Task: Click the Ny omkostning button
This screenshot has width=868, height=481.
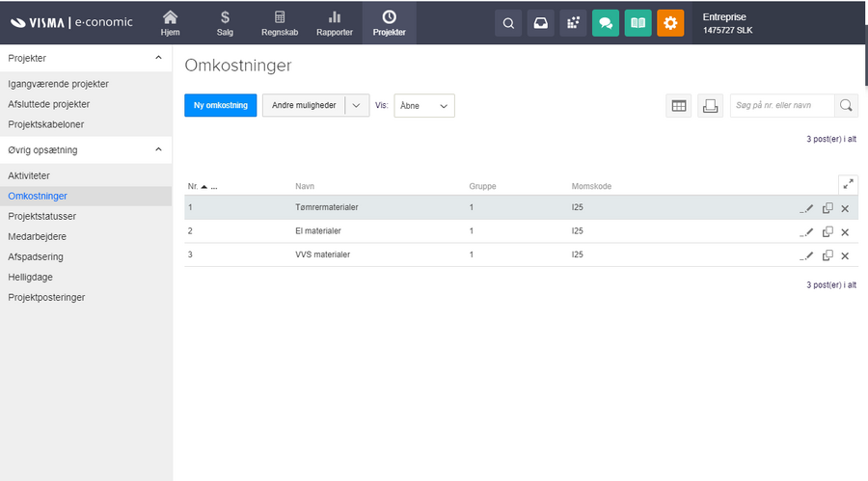Action: click(220, 106)
